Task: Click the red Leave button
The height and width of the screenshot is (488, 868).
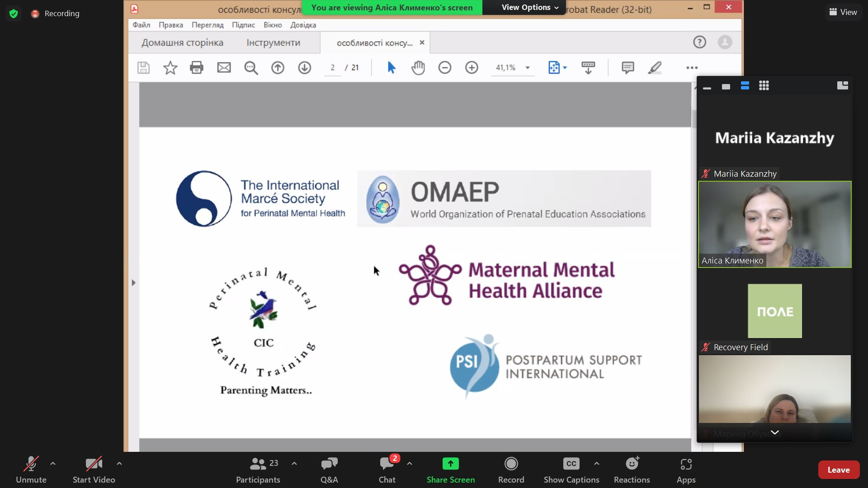Action: [x=838, y=470]
